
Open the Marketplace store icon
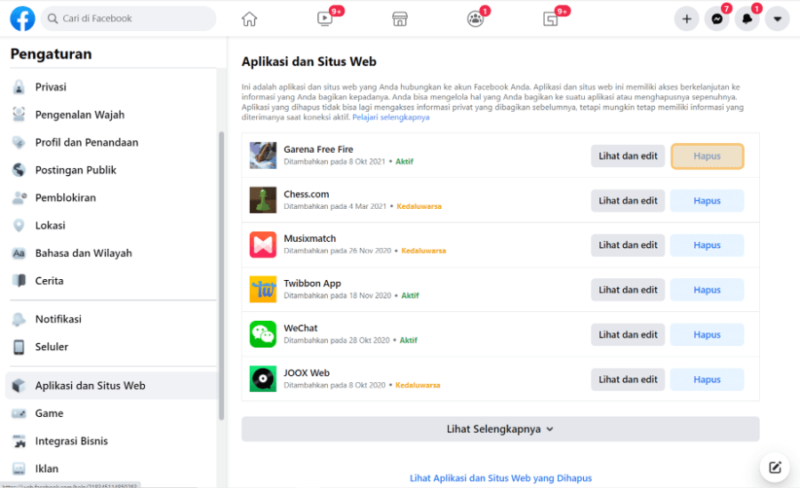coord(399,19)
